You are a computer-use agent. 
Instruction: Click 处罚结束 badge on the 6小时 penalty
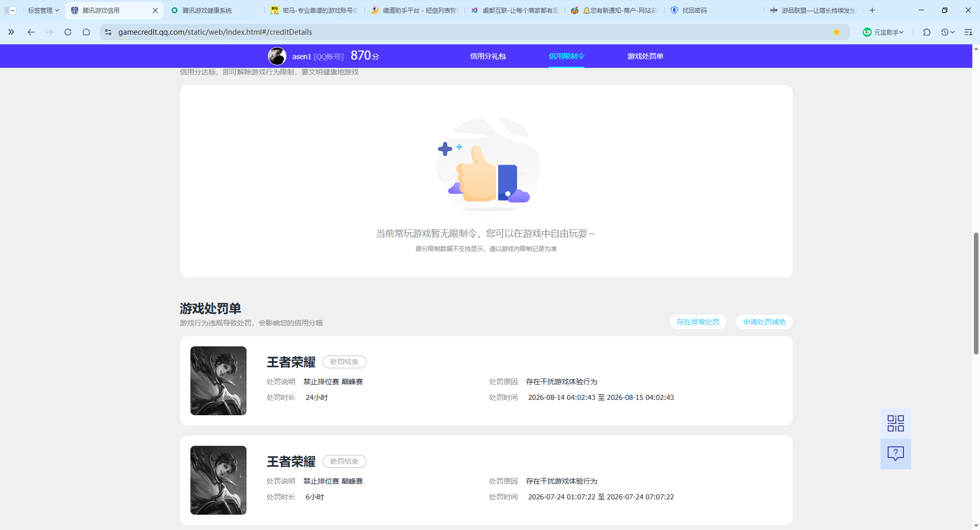[344, 461]
